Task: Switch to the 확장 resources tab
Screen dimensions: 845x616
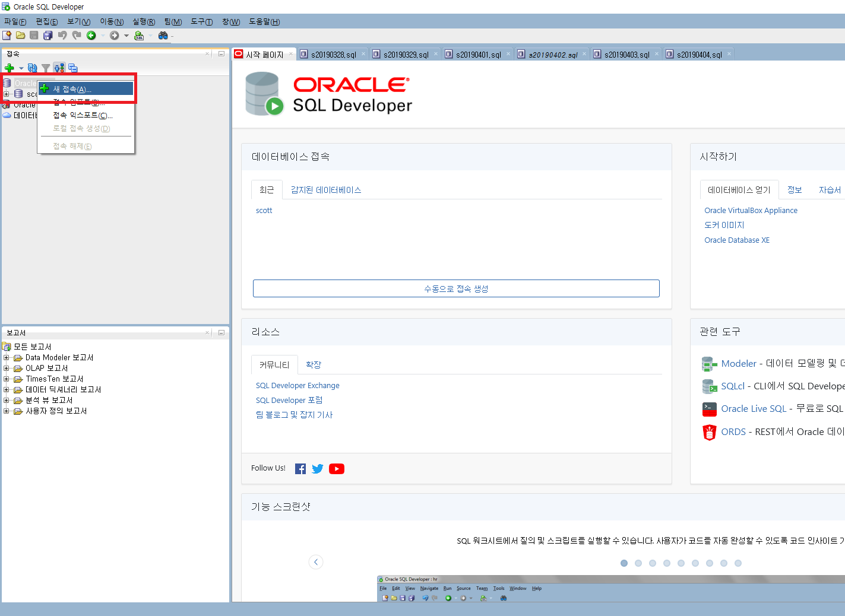Action: (313, 364)
